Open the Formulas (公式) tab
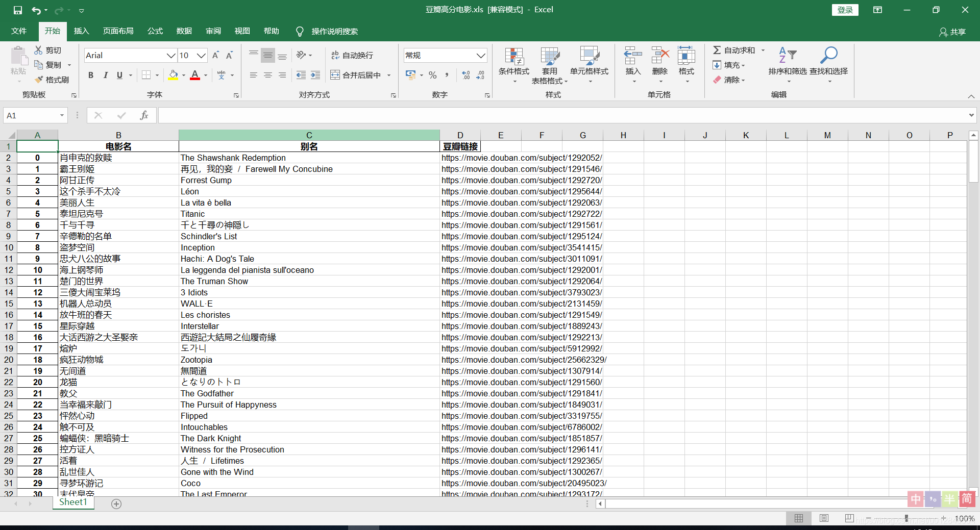 155,31
